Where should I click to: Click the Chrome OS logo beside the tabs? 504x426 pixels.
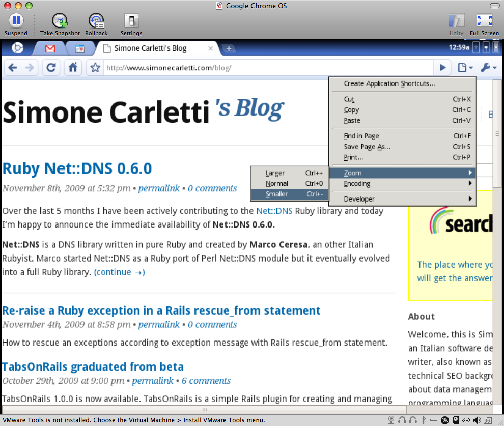[18, 49]
